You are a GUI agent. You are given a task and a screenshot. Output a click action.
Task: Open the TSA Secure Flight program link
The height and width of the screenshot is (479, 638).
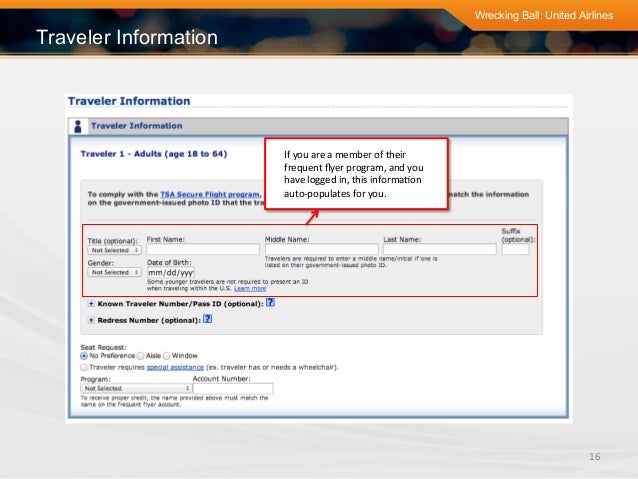tap(210, 195)
